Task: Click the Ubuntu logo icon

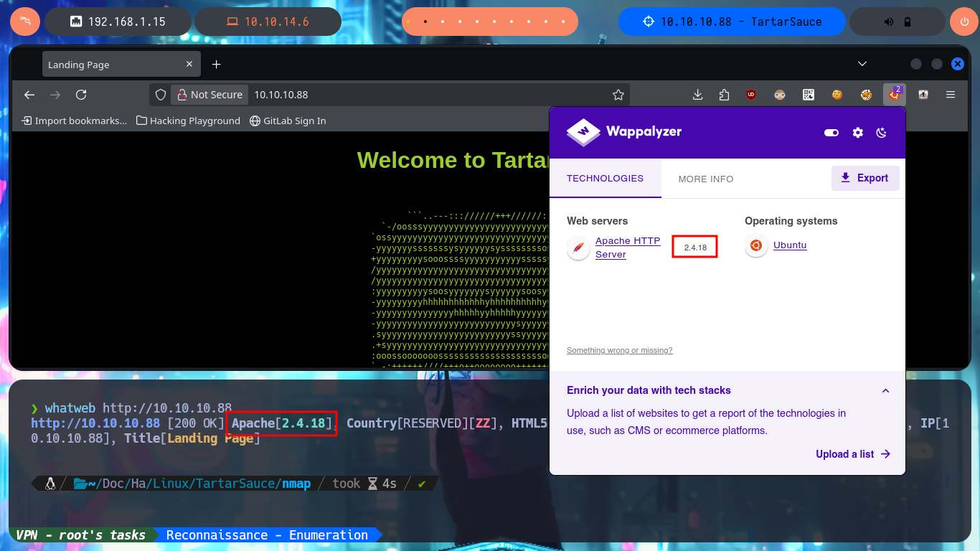Action: pos(756,245)
